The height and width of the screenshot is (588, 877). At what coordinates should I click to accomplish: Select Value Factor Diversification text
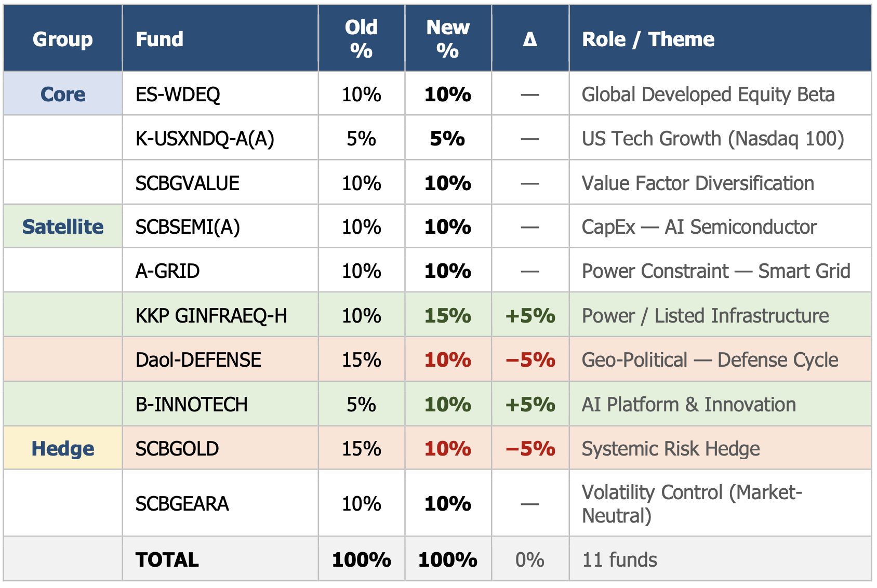tap(698, 183)
